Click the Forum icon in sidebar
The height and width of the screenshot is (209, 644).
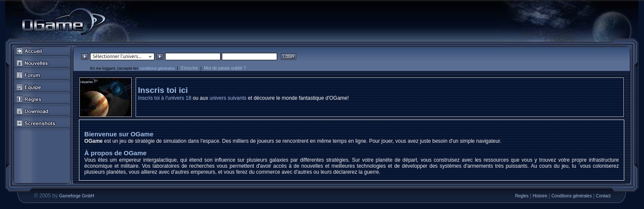(19, 75)
